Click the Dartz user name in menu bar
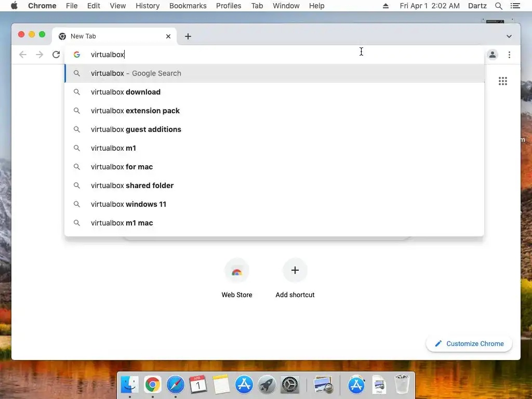The height and width of the screenshot is (399, 532). point(477,6)
